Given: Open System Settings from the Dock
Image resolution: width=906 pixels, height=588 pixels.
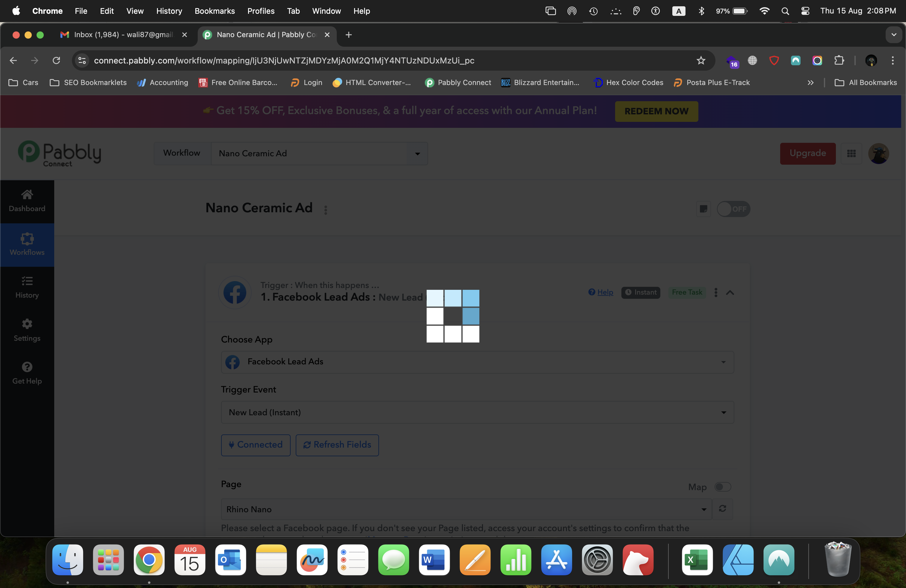Looking at the screenshot, I should 597,560.
